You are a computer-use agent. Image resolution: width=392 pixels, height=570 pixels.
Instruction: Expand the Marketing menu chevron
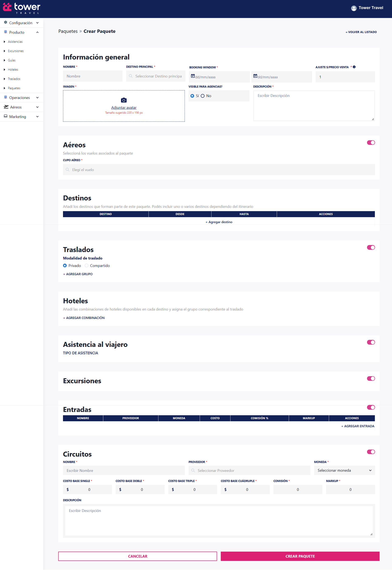37,117
